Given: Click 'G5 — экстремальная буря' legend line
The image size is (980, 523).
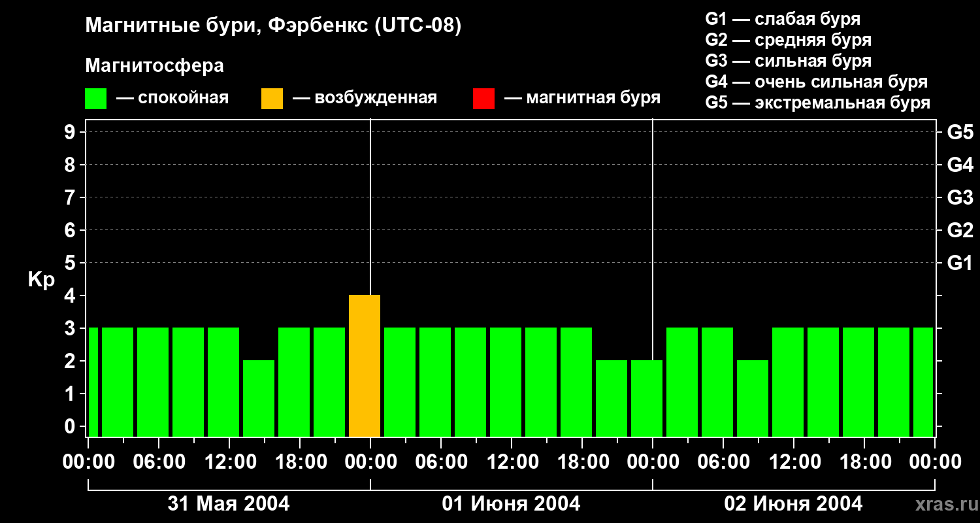Looking at the screenshot, I should pyautogui.click(x=818, y=103).
